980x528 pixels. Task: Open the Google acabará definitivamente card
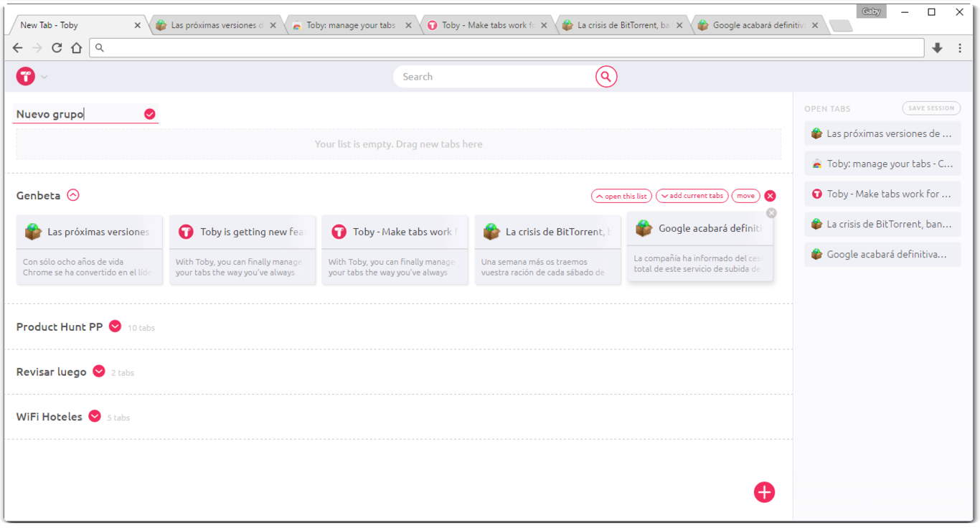(700, 246)
